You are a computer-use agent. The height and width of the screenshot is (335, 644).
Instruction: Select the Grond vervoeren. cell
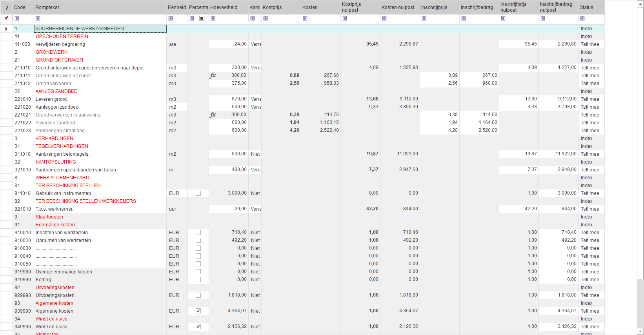click(x=100, y=84)
